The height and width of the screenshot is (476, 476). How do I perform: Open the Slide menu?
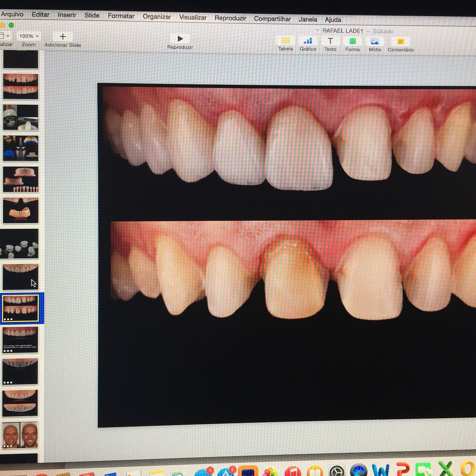pyautogui.click(x=92, y=15)
